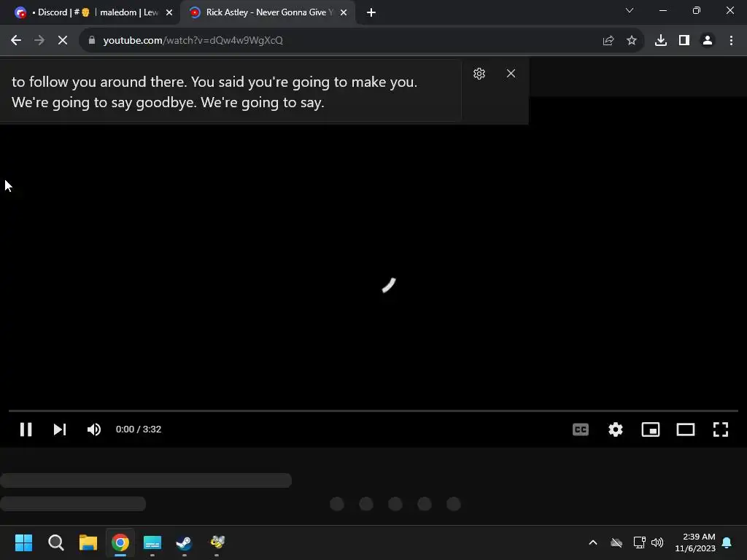Open Steam from taskbar
This screenshot has width=747, height=560.
click(x=185, y=542)
